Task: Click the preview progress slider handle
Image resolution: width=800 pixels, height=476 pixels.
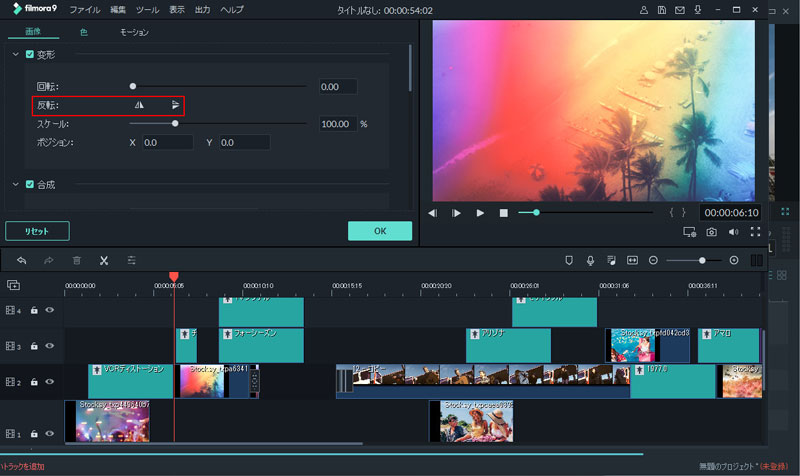Action: 536,212
